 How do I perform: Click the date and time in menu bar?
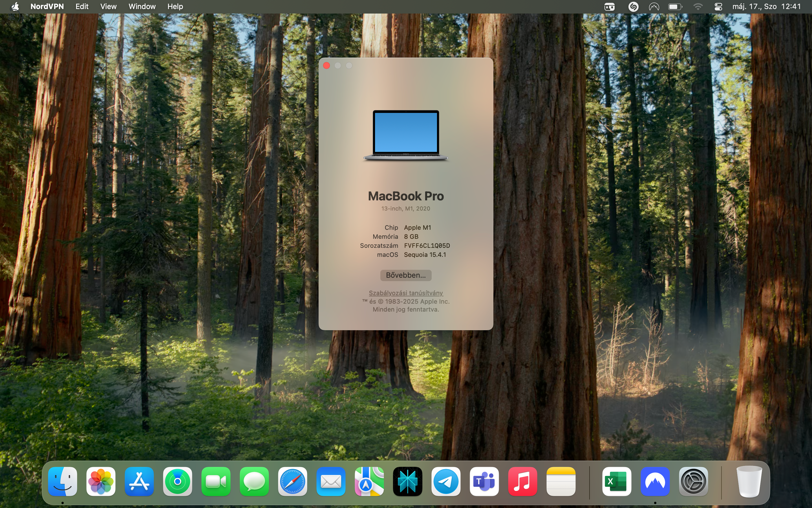pos(767,6)
